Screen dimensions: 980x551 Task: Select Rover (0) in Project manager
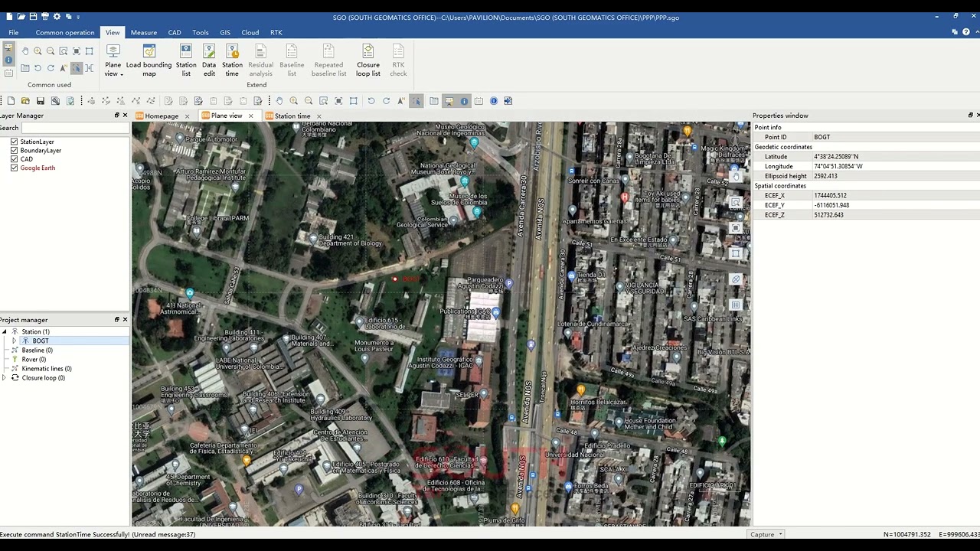pos(34,359)
